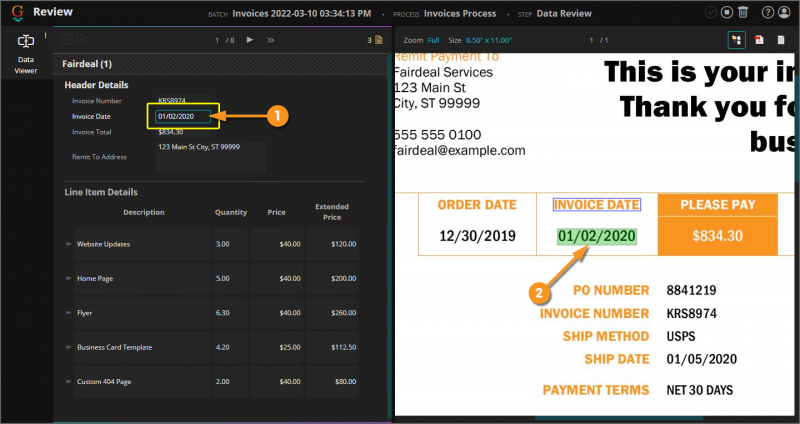Click the complete task checkmark icon
The width and height of the screenshot is (800, 424).
[711, 12]
